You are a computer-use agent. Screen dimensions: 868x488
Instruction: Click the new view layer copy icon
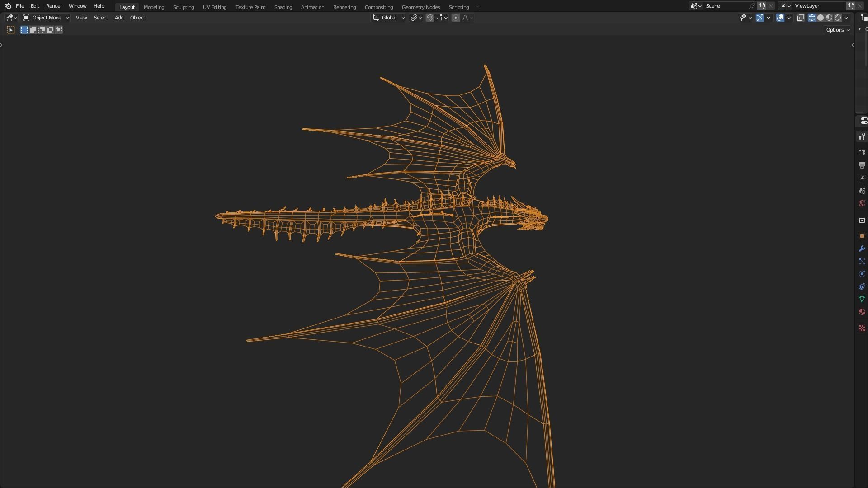tap(850, 6)
